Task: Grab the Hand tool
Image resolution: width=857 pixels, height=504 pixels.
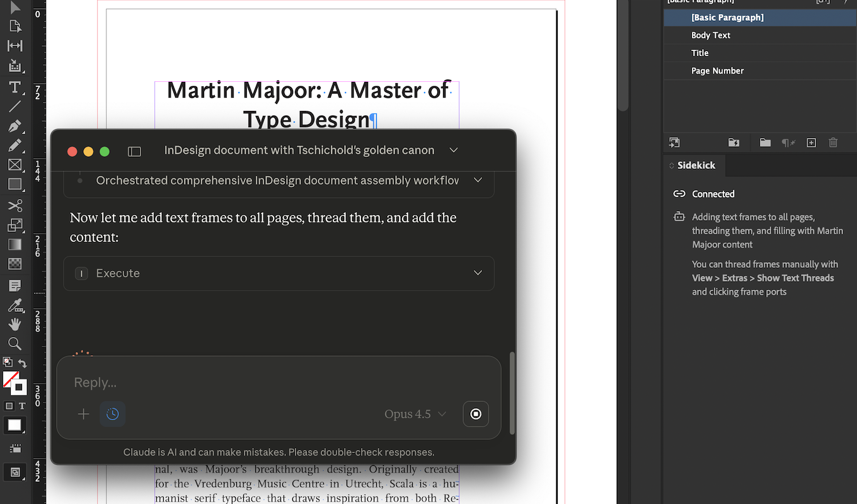Action: click(x=15, y=324)
